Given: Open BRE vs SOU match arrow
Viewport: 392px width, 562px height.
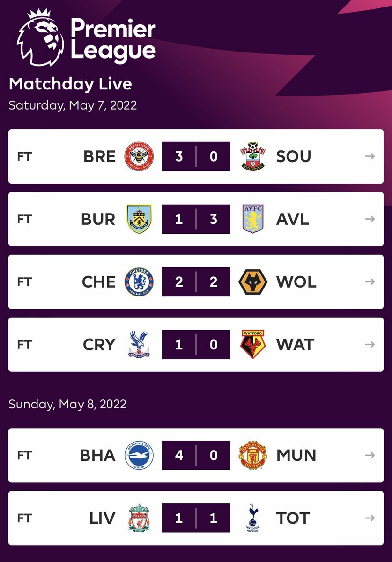Looking at the screenshot, I should click(370, 156).
